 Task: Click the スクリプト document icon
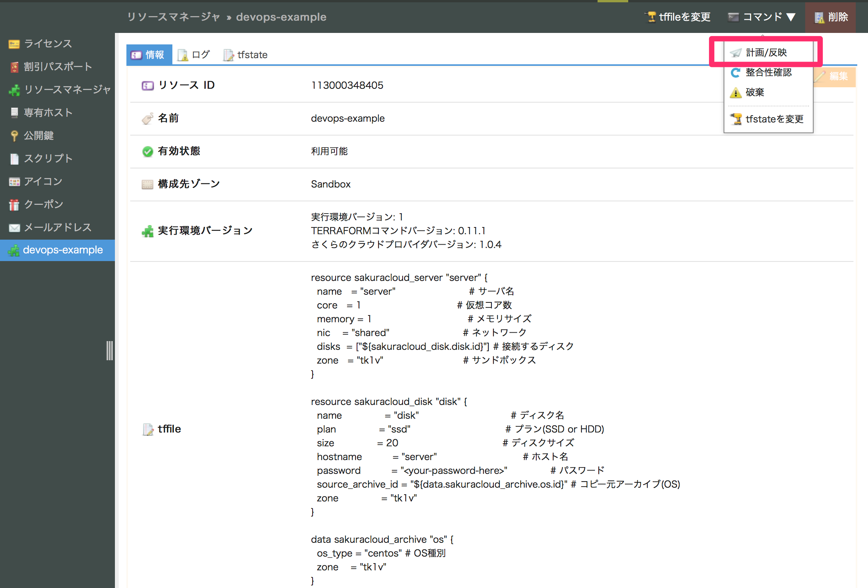14,159
